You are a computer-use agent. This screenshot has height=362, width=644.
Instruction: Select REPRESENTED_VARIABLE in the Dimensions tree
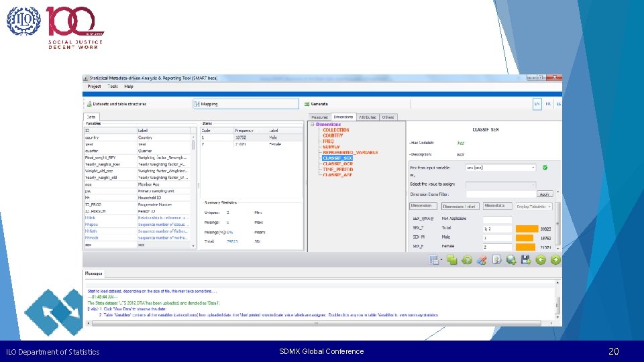coord(350,152)
